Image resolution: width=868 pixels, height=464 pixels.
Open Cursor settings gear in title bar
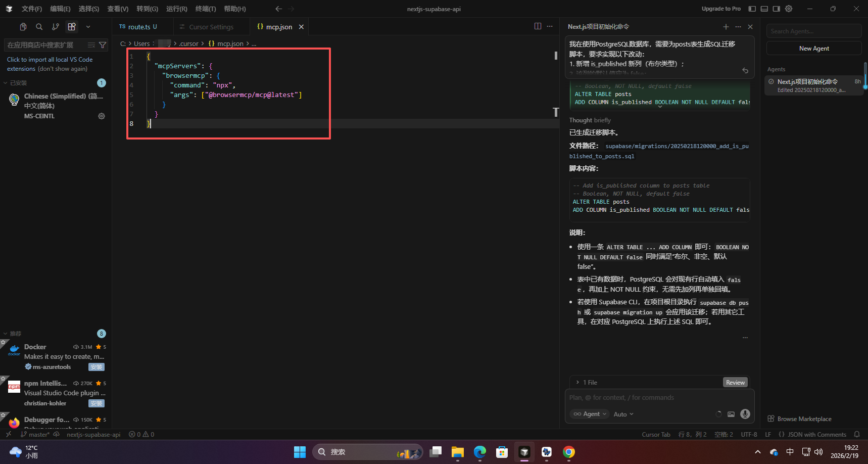[x=789, y=9]
